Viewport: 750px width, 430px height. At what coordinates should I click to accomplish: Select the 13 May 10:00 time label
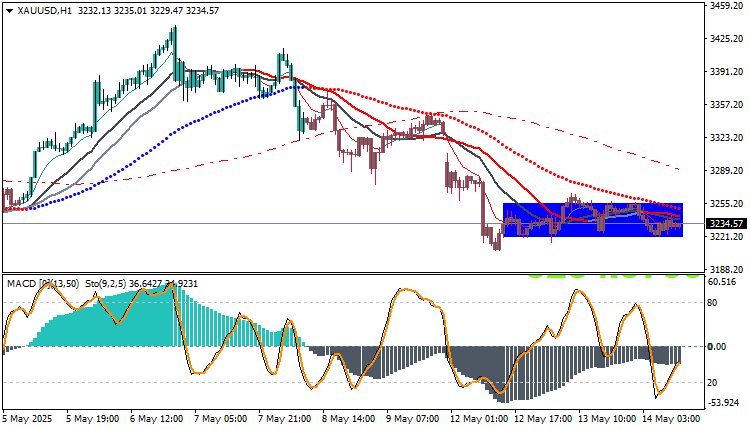(607, 419)
